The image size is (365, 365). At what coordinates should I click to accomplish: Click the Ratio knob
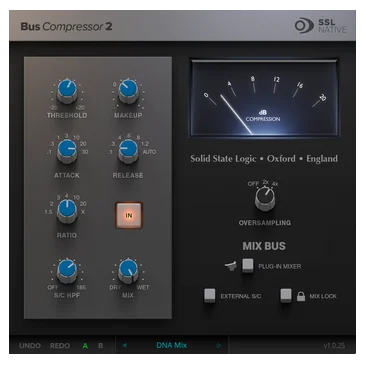67,211
